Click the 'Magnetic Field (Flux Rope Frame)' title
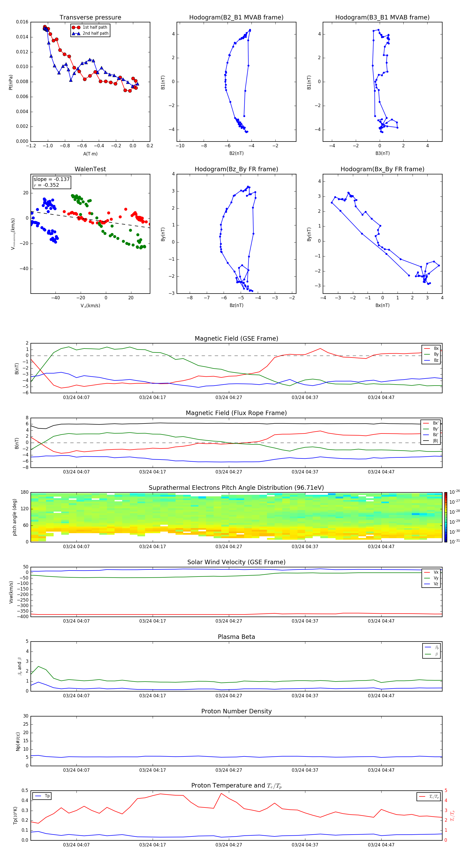The image size is (473, 868). (x=236, y=413)
